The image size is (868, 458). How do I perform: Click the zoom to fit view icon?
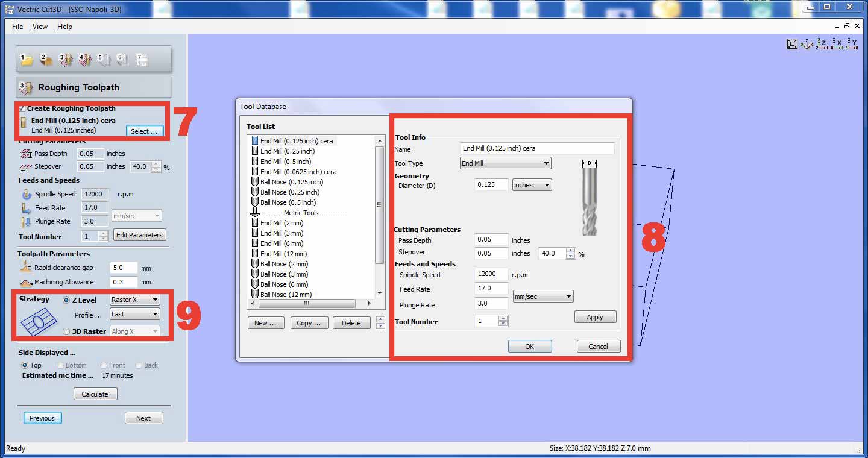[792, 43]
